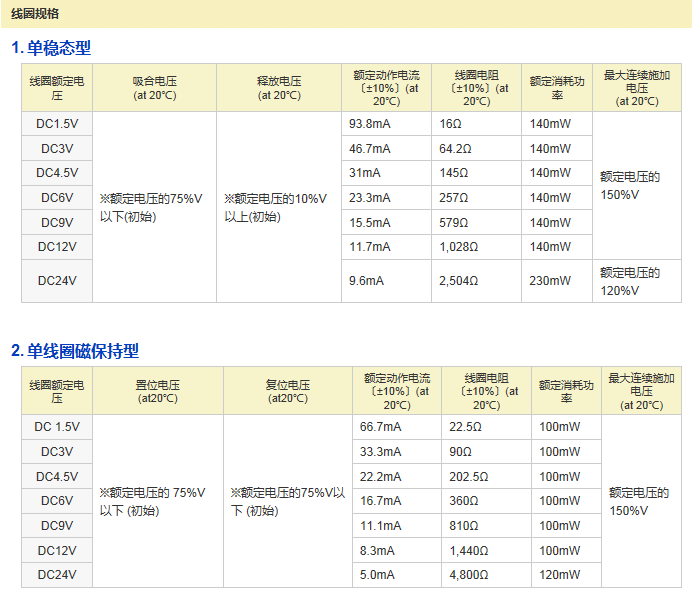Click the 4,800Ω coil resistance value
695x589 pixels.
(469, 575)
